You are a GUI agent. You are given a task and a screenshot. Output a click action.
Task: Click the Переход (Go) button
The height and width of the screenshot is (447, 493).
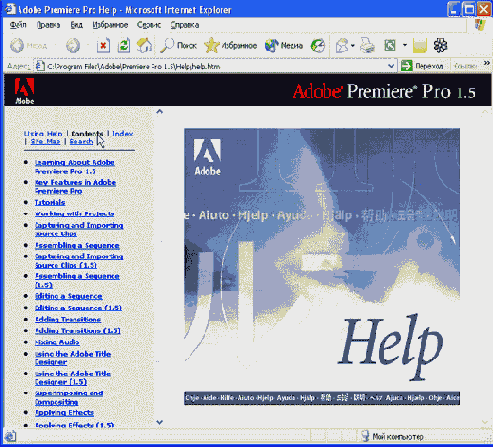coord(423,66)
